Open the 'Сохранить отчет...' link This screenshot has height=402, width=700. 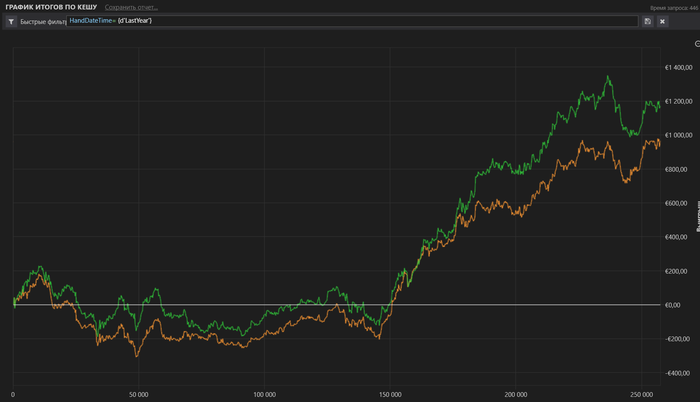(131, 7)
